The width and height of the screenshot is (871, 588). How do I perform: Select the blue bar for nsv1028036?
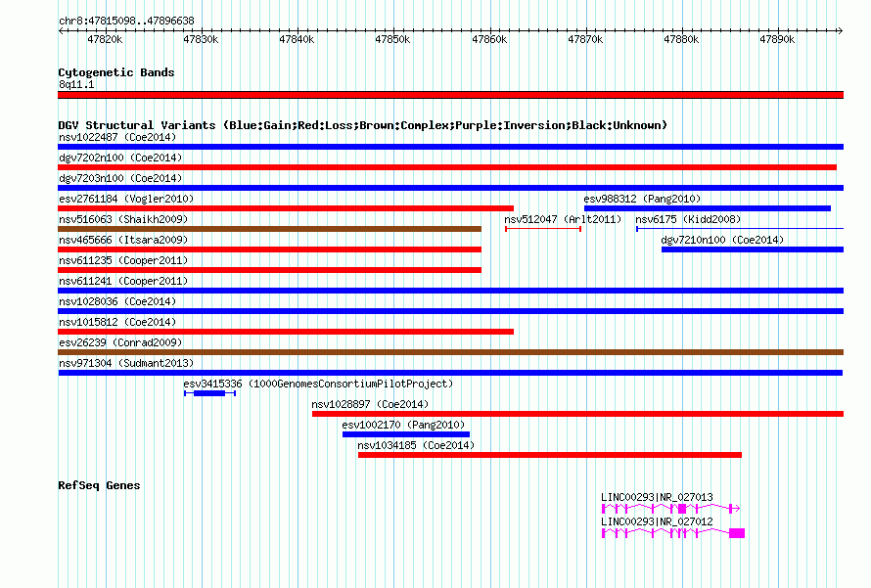[x=450, y=311]
